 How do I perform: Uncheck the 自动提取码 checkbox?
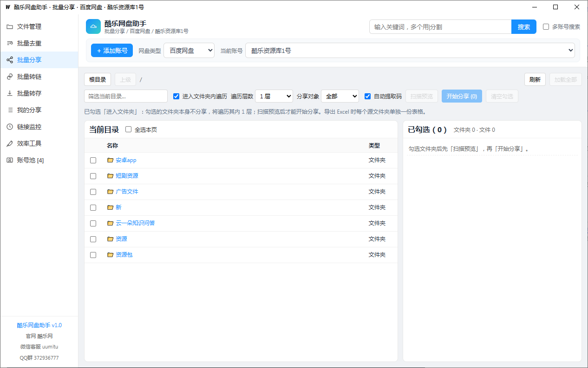[x=368, y=97]
